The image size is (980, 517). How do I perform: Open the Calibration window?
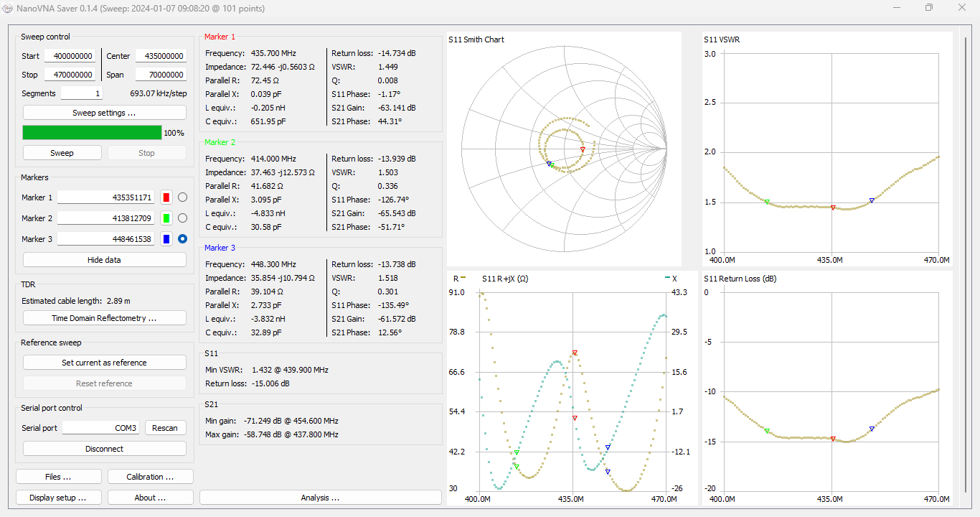[x=150, y=477]
